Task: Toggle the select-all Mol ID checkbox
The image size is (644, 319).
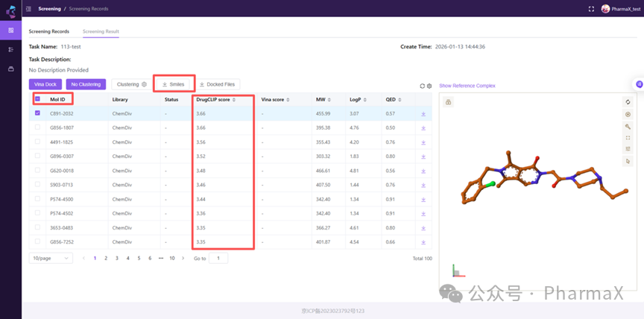Action: 37,99
